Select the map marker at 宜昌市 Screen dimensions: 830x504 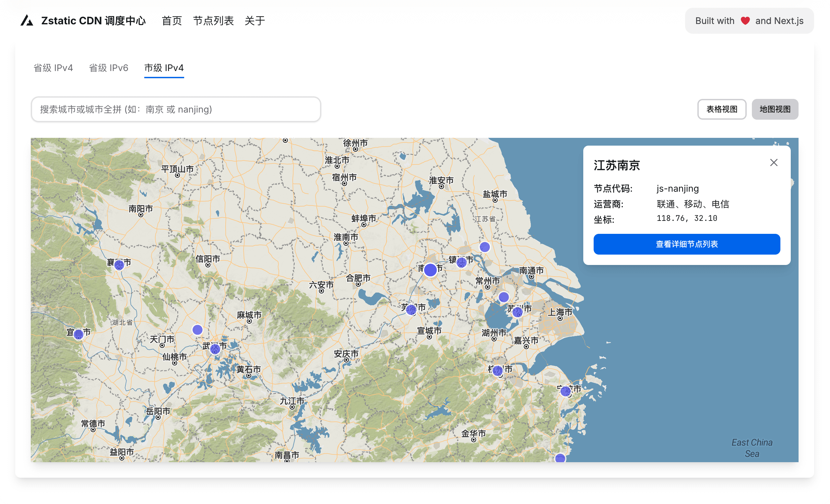pos(78,334)
